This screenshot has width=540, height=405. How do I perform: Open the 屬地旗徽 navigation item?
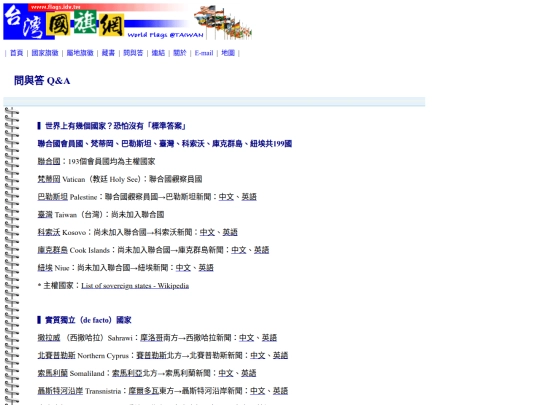(80, 53)
